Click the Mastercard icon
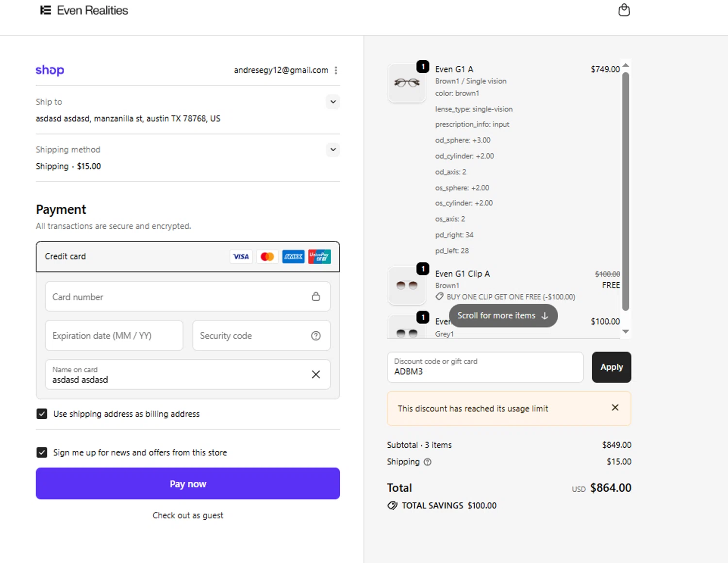 click(267, 256)
